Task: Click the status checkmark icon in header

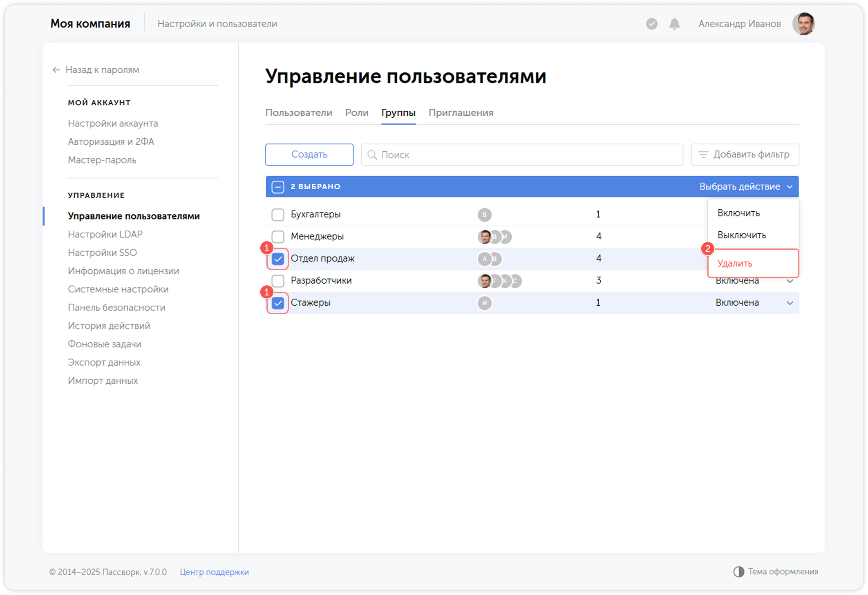Action: coord(651,24)
